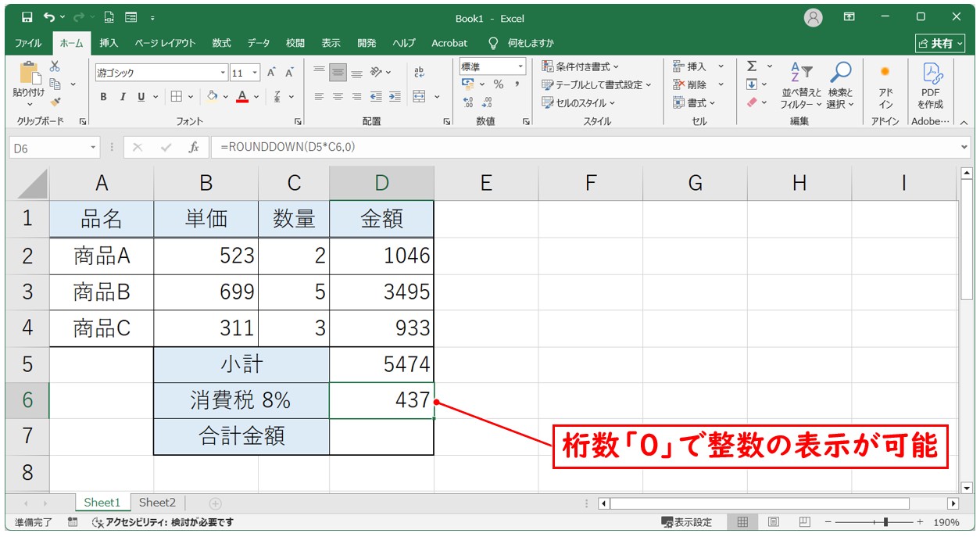This screenshot has height=537, width=980.
Task: Switch to the 挿入 tab
Action: pyautogui.click(x=109, y=43)
